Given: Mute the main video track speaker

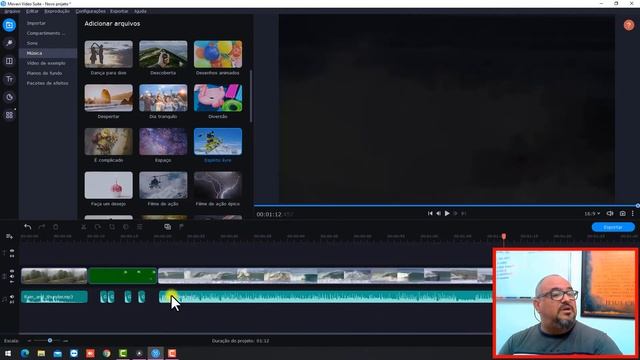Looking at the screenshot, I should (x=12, y=276).
